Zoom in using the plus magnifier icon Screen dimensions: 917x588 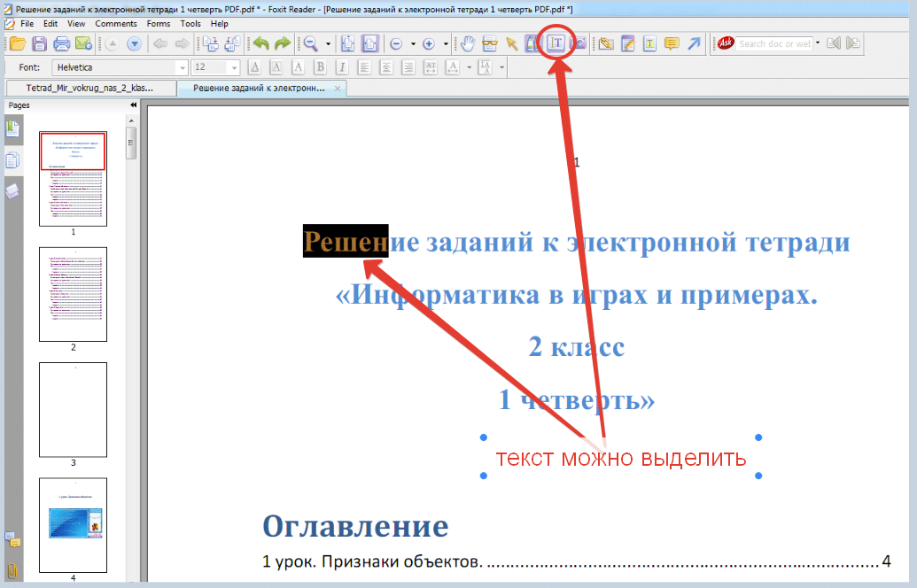coord(429,43)
